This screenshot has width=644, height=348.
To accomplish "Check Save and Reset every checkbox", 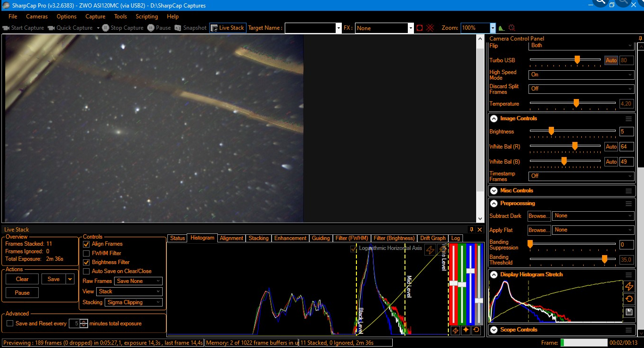I will [10, 323].
